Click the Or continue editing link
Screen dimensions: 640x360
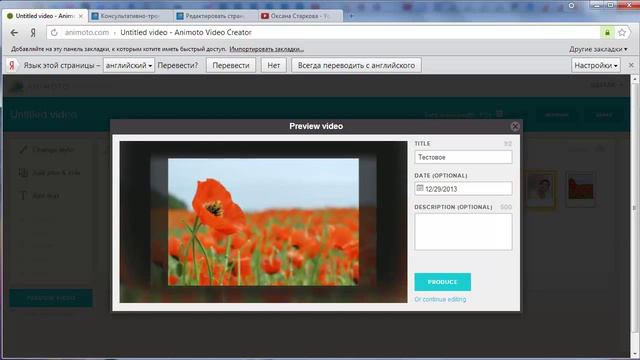coord(440,300)
